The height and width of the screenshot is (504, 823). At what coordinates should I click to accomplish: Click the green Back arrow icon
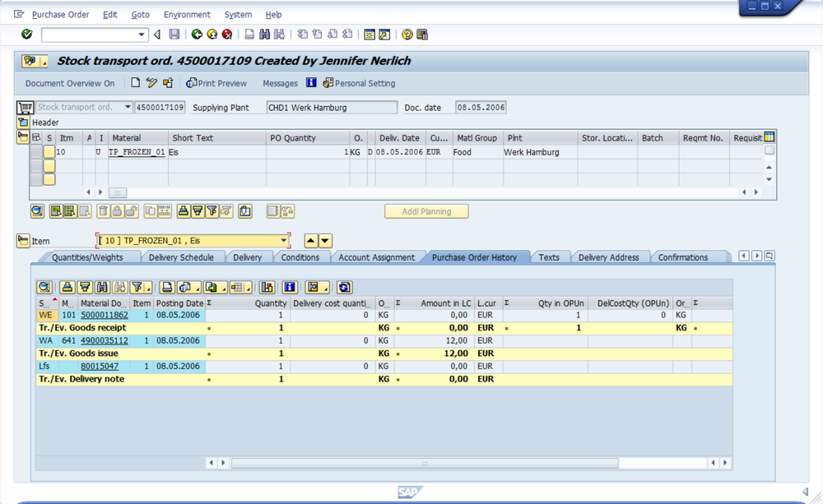coord(197,35)
